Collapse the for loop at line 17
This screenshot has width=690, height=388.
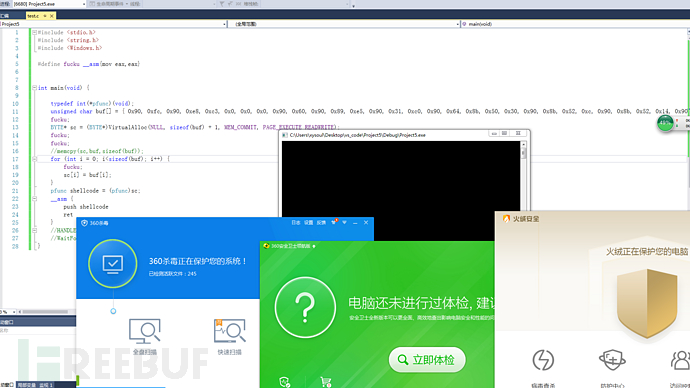click(x=34, y=159)
